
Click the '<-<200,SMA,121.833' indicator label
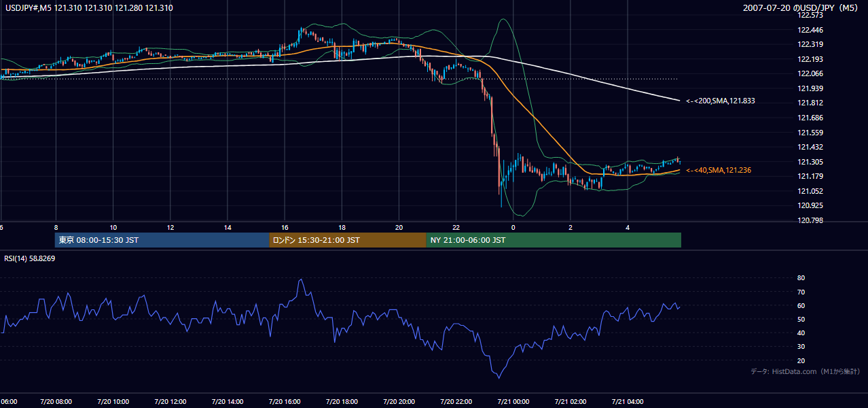click(721, 101)
